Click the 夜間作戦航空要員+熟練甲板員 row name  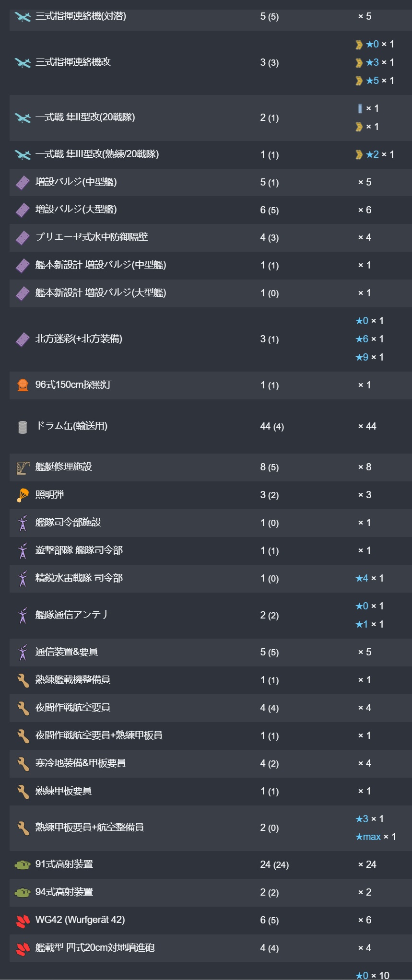point(99,735)
